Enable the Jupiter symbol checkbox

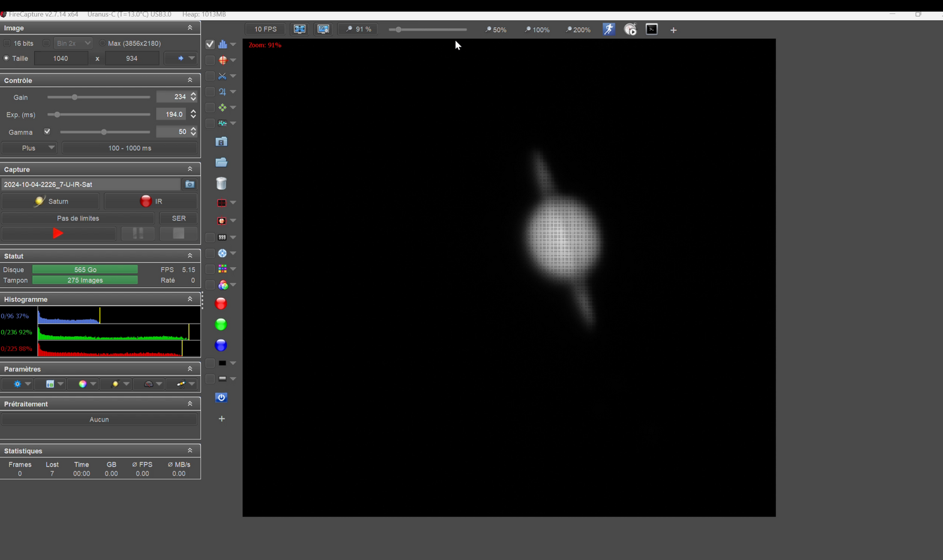click(x=210, y=92)
